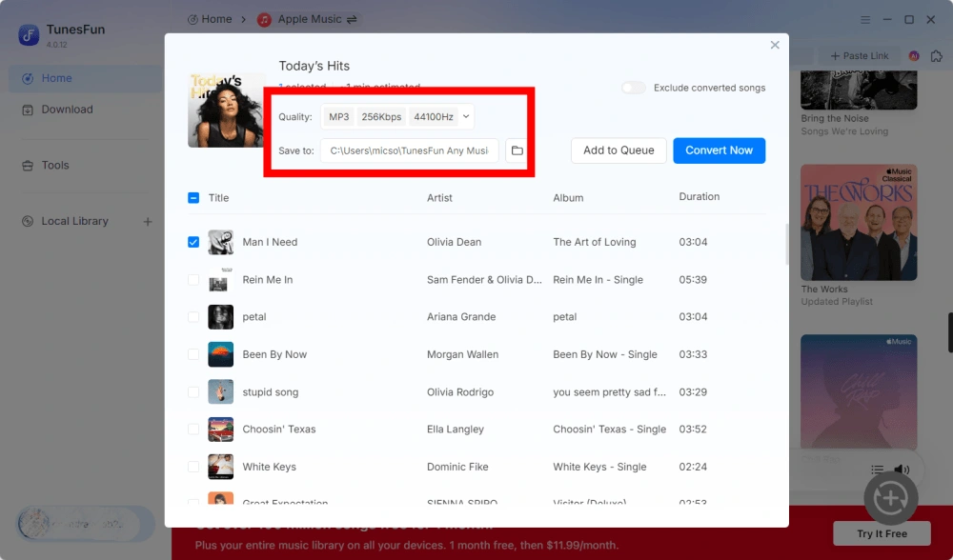Open Bring the Noise playlist link
Image resolution: width=953 pixels, height=560 pixels.
(835, 118)
